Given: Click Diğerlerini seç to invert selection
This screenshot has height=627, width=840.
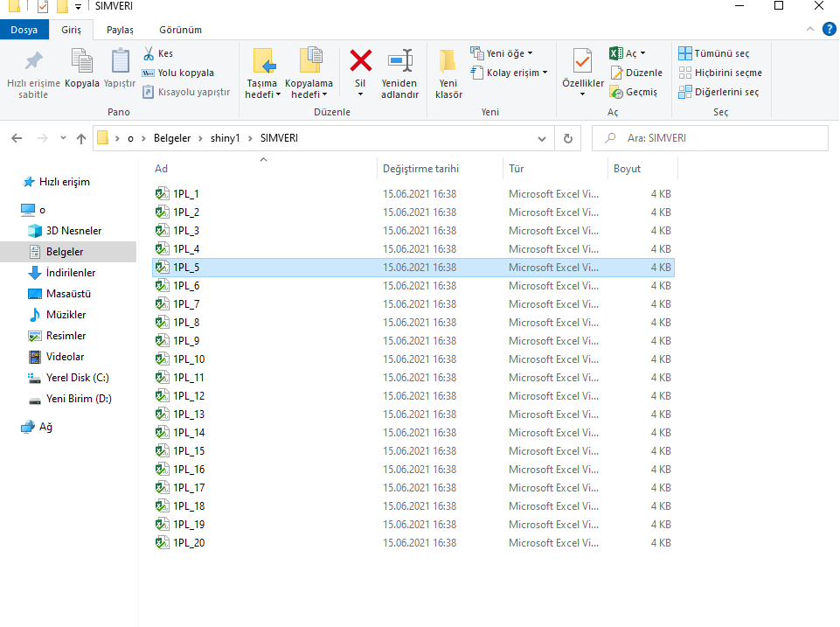Looking at the screenshot, I should [x=719, y=92].
